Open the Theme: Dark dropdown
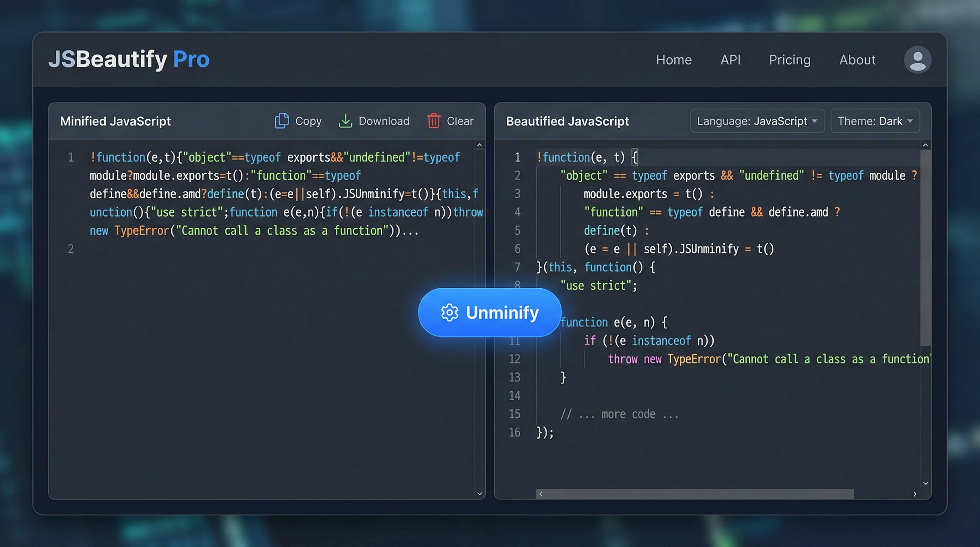 [x=875, y=121]
